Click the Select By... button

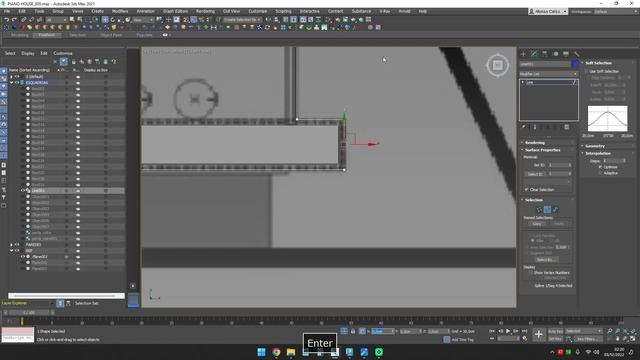547,260
